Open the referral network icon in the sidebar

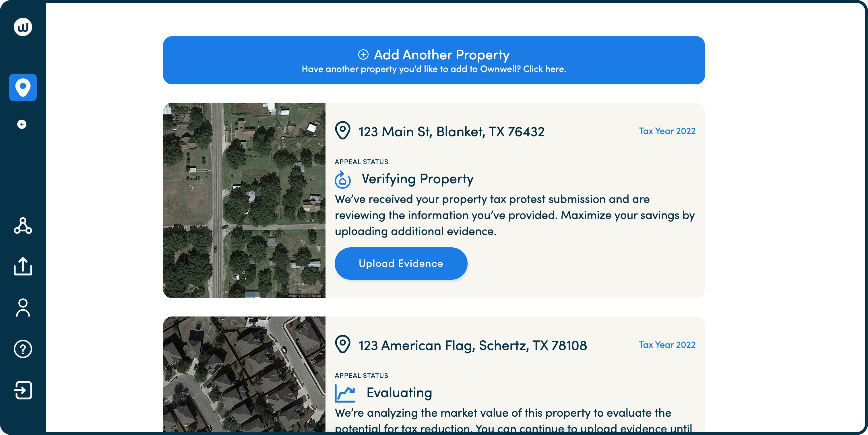pos(23,226)
